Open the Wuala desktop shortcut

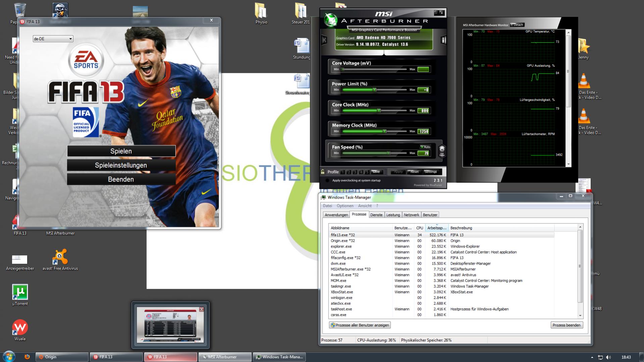coord(20,330)
